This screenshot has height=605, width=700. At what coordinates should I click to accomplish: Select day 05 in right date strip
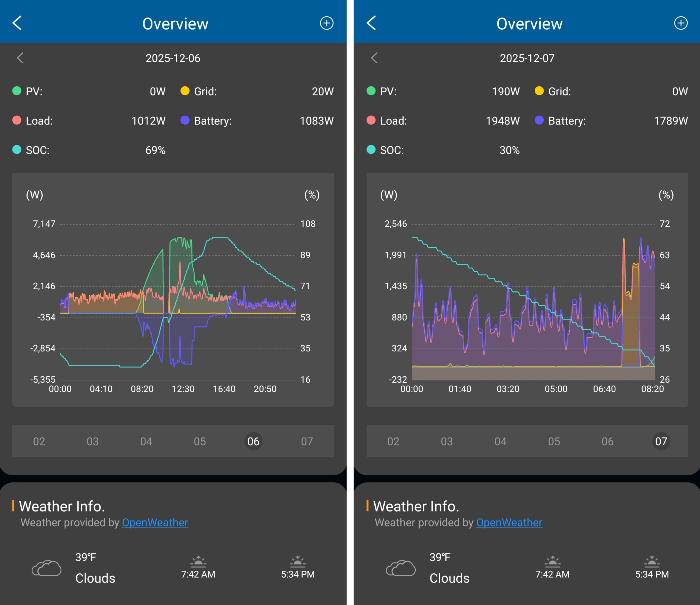[554, 441]
